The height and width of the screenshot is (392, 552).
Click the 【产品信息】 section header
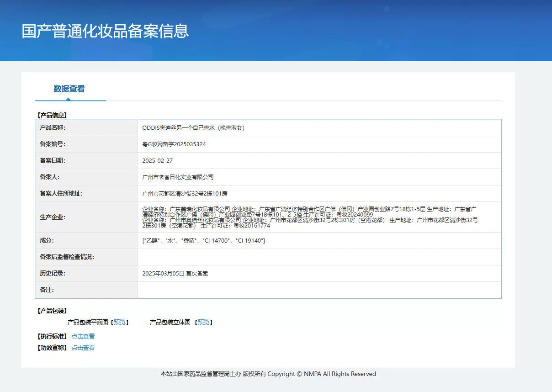pyautogui.click(x=51, y=115)
